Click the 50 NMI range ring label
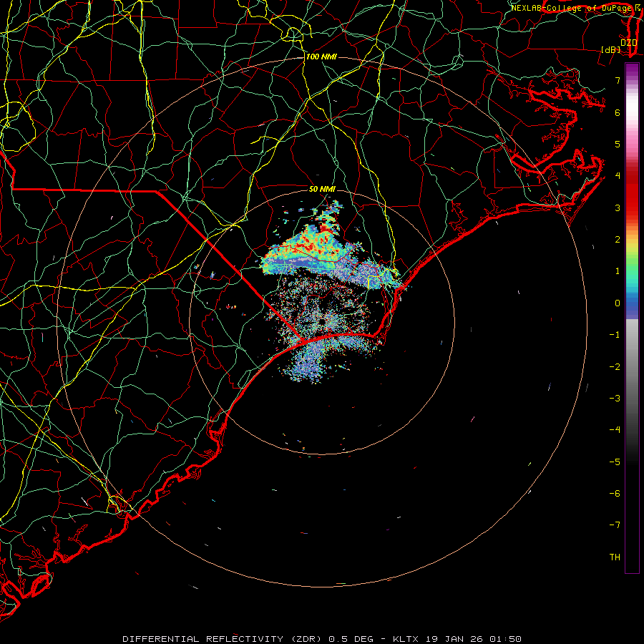This screenshot has height=644, width=644. [322, 189]
